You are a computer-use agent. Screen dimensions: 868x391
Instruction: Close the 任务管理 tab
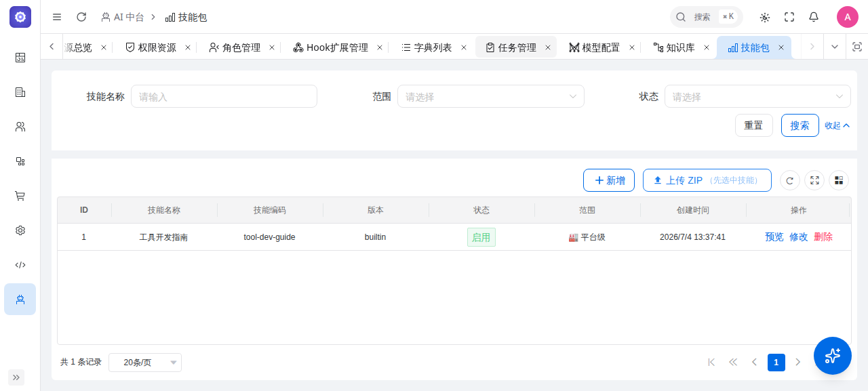point(548,47)
